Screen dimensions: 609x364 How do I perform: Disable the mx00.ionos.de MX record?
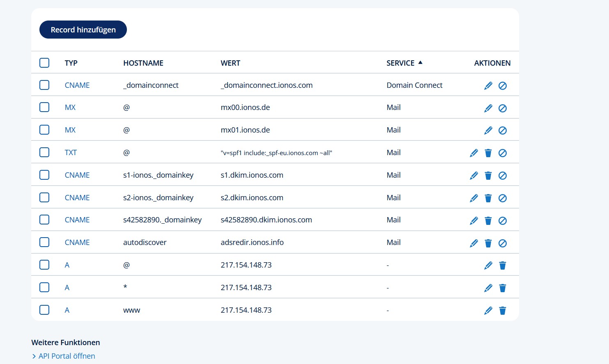tap(502, 108)
